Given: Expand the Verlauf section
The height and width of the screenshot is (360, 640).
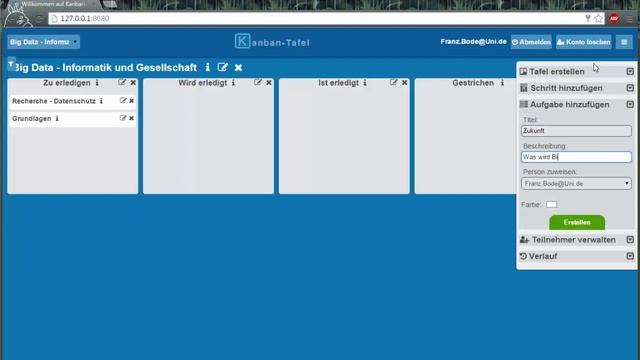Looking at the screenshot, I should [630, 256].
